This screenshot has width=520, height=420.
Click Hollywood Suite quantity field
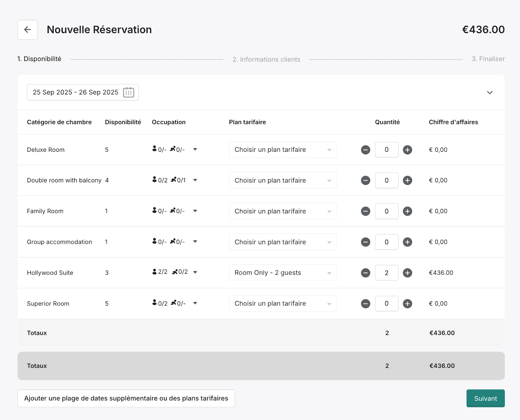pos(387,273)
